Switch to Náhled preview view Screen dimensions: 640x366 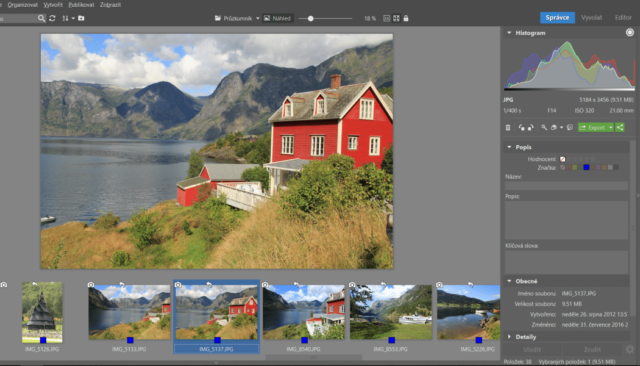(278, 18)
